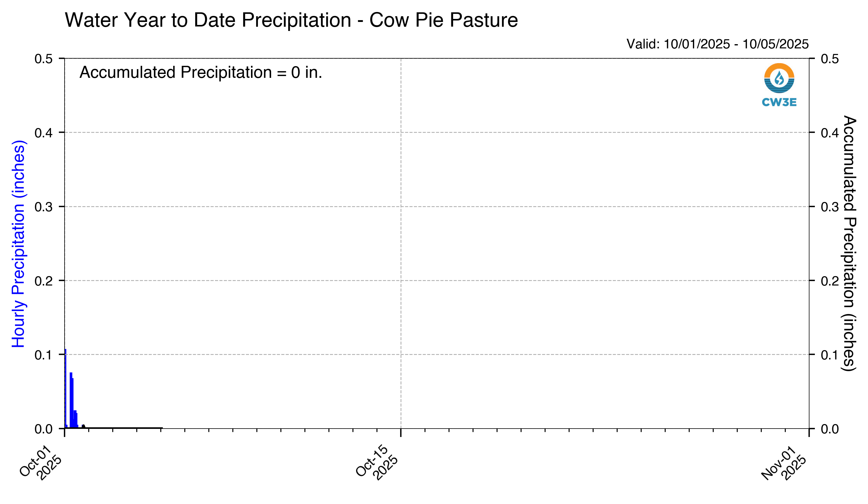Click the tallest blue hourly precipitation bar
868x504 pixels.
tap(65, 388)
